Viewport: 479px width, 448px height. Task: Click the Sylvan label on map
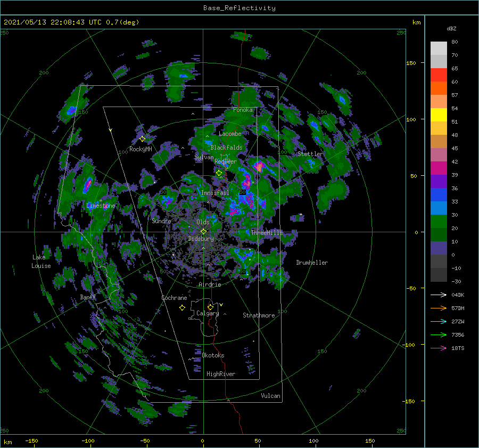tap(204, 157)
